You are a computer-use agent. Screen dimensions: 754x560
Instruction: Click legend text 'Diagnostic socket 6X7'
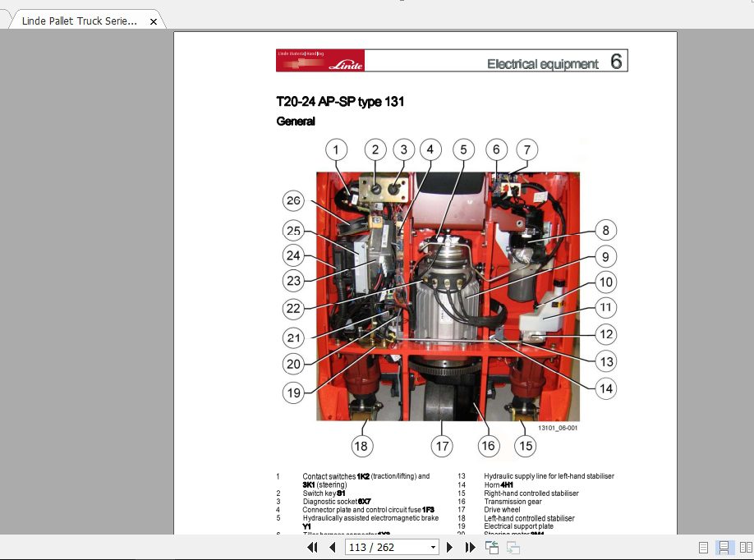[337, 502]
